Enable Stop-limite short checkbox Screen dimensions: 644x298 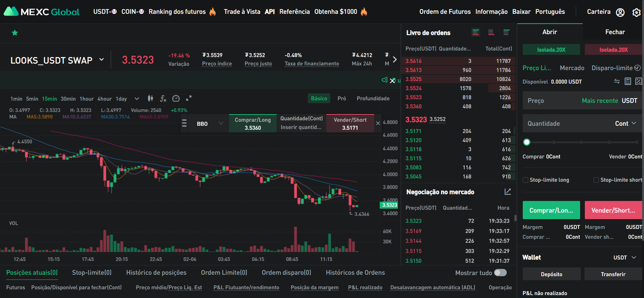click(596, 180)
